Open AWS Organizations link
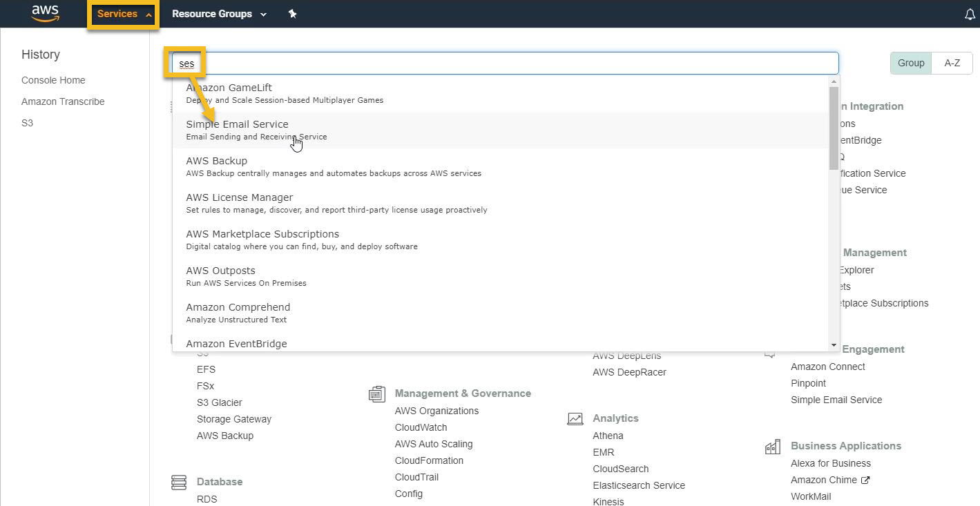The width and height of the screenshot is (980, 506). pos(436,411)
